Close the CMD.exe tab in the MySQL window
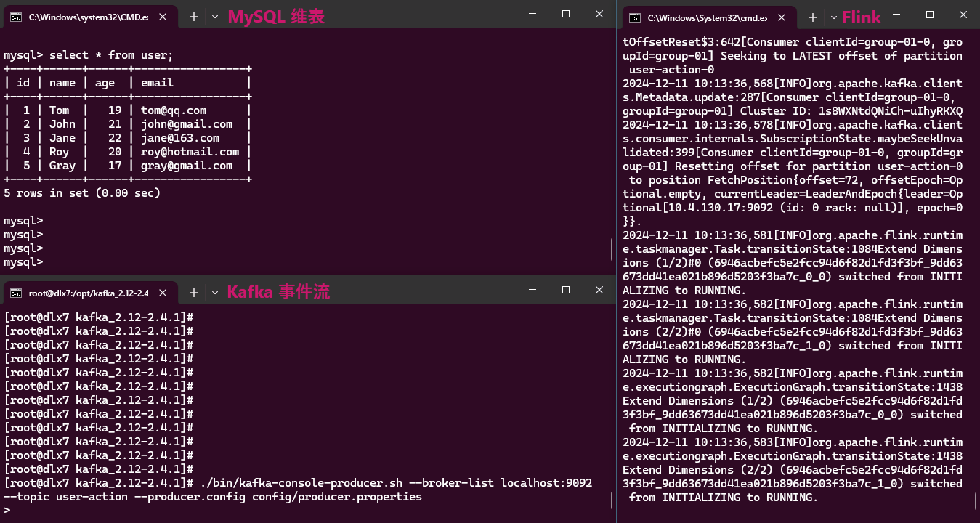980x523 pixels. [x=164, y=17]
